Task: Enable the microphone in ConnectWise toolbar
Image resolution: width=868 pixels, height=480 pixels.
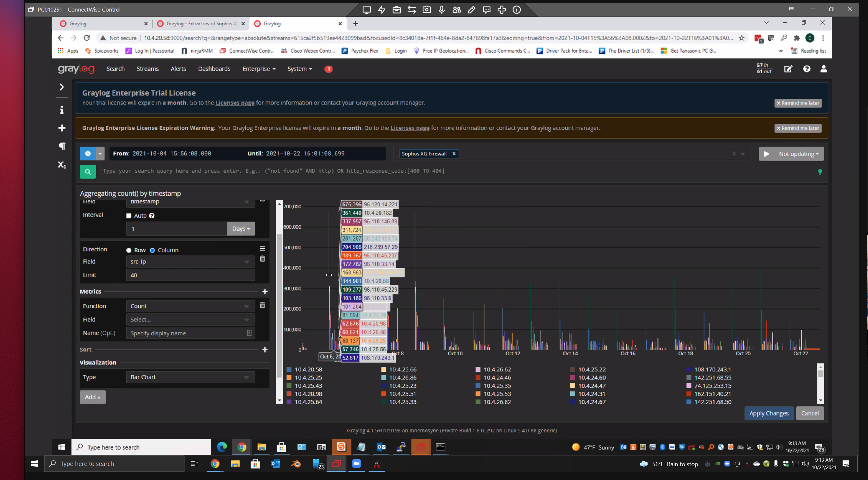Action: [x=442, y=9]
